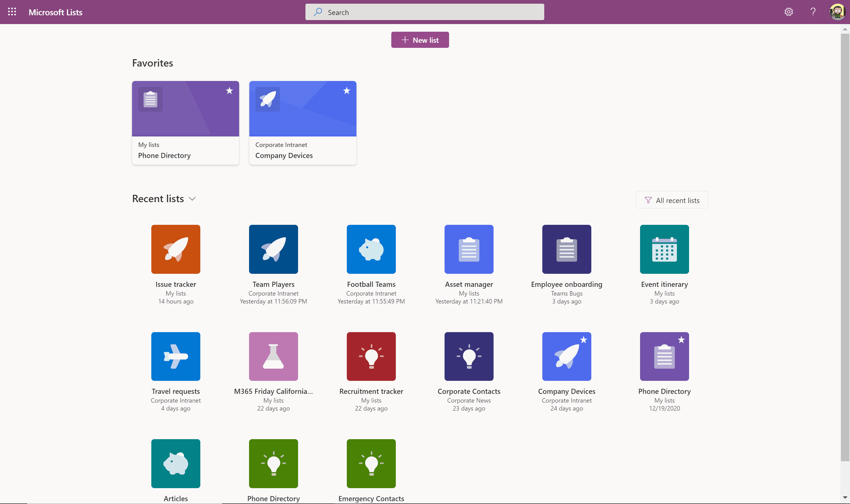Click the Team Players list name

pyautogui.click(x=274, y=284)
